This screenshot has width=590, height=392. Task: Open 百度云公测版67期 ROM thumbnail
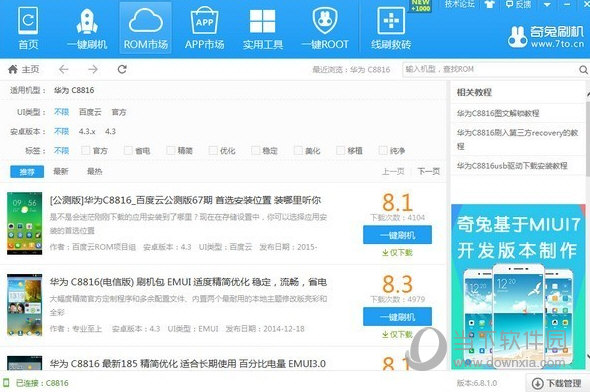[24, 223]
